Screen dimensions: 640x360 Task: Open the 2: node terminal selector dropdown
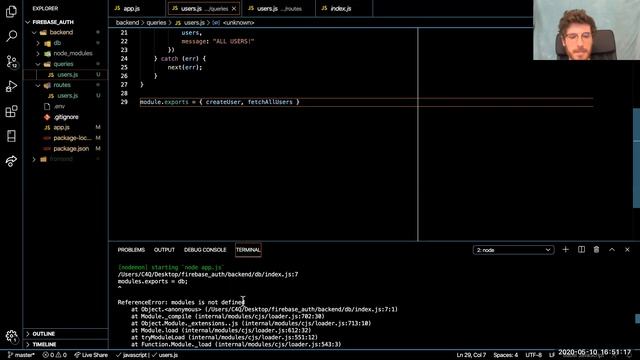coord(513,250)
